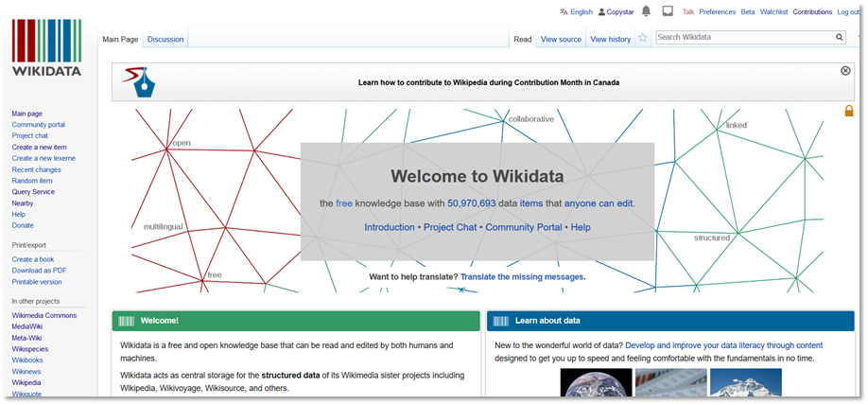868x405 pixels.
Task: Click the language selector icon beside English
Action: click(x=564, y=11)
